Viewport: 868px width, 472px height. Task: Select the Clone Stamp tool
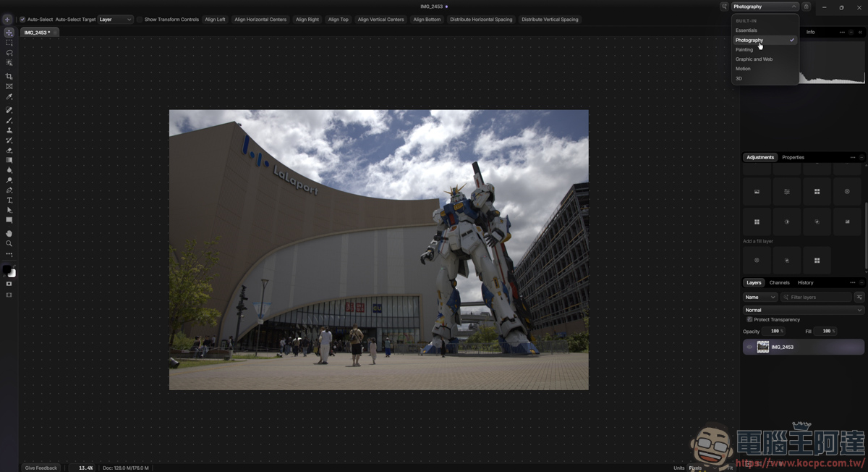9,130
